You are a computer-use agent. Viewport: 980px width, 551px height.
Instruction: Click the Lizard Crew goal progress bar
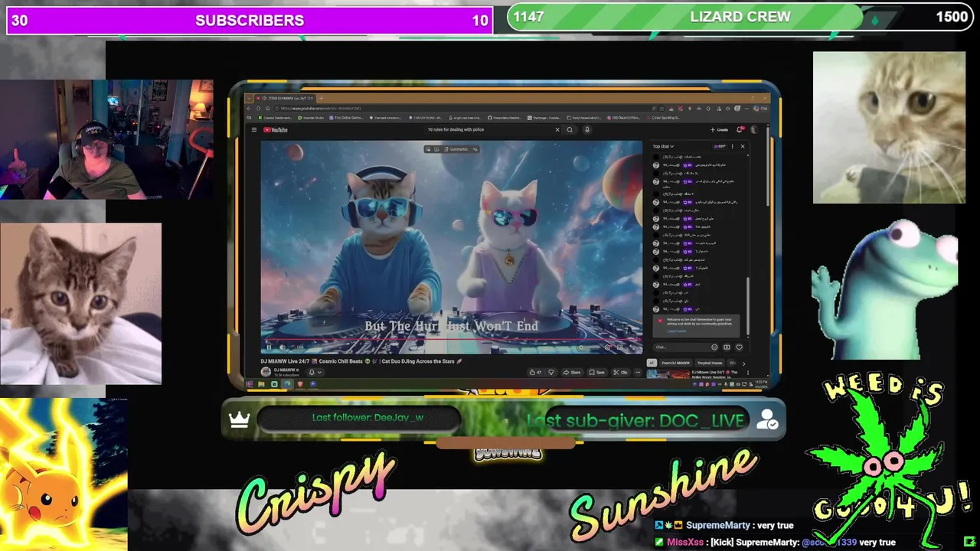pos(740,17)
